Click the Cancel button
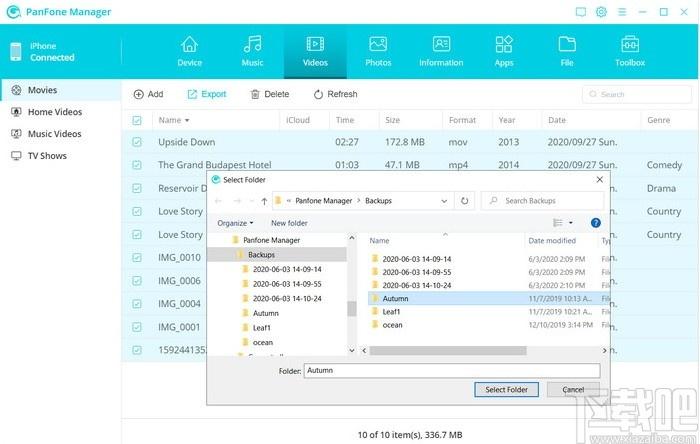Viewport: 700px width, 444px height. [573, 390]
